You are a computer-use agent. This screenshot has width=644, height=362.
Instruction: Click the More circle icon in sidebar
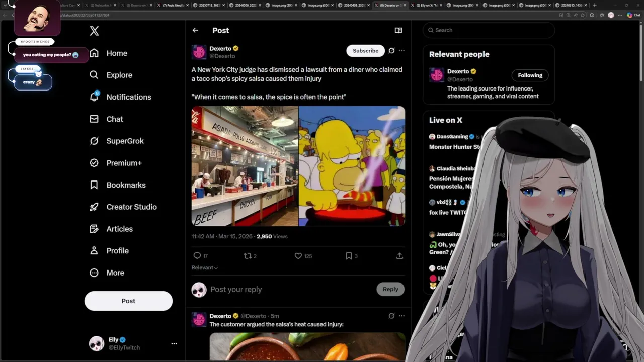(94, 273)
